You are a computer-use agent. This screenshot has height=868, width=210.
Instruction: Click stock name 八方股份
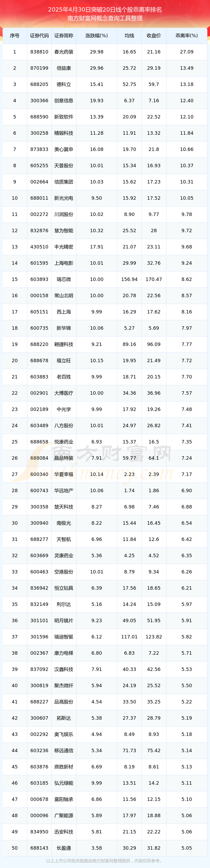(x=64, y=426)
